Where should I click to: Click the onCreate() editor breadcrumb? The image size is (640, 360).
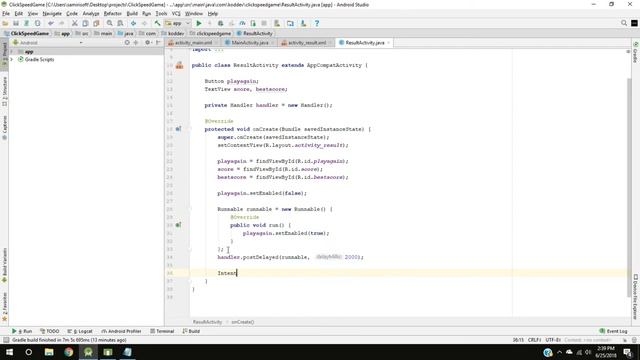pyautogui.click(x=243, y=322)
